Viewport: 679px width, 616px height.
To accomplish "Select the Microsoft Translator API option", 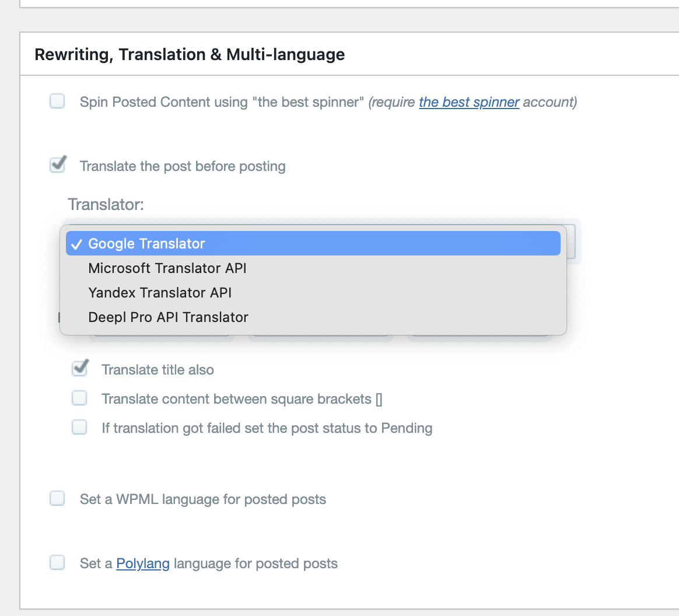I will click(167, 268).
